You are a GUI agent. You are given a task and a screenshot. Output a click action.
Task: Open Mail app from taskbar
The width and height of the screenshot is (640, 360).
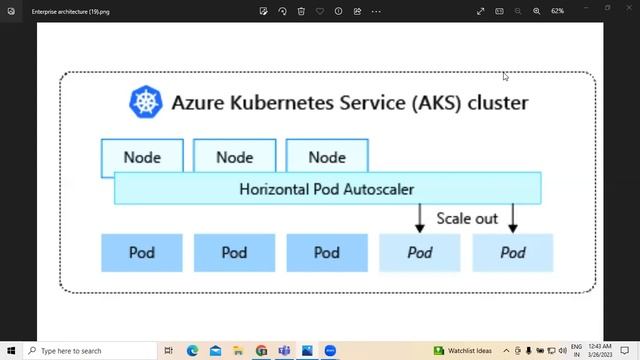(216, 351)
